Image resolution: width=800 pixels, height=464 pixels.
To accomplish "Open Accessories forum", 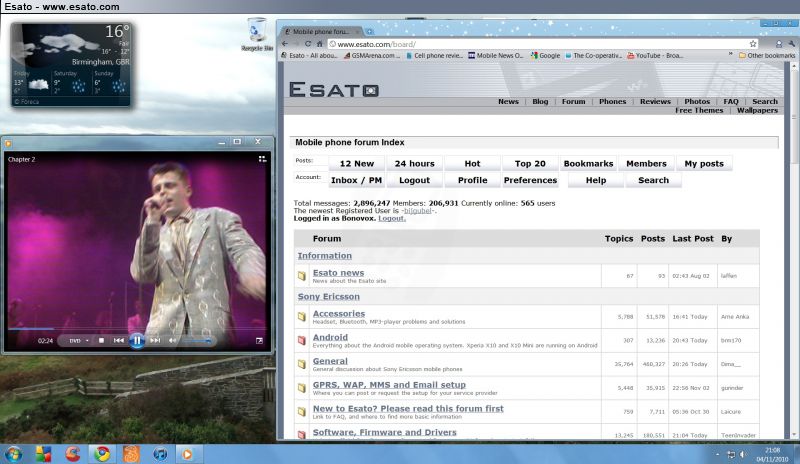I will pyautogui.click(x=339, y=313).
